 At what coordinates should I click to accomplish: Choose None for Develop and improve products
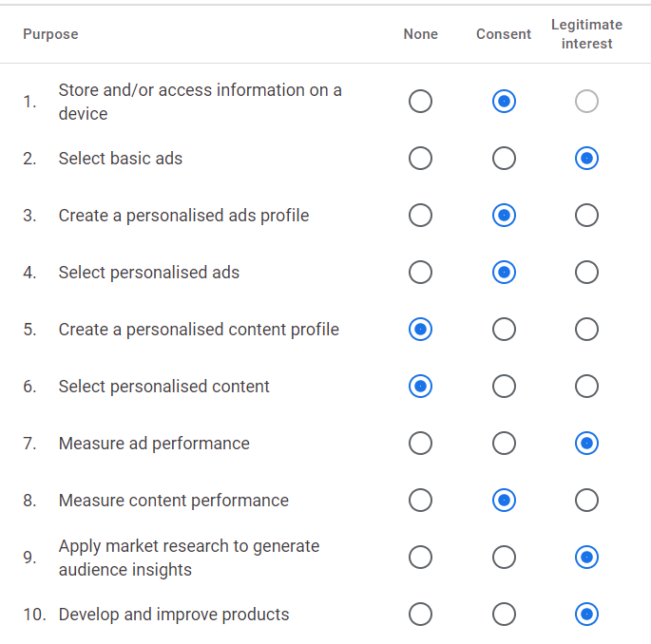[420, 615]
